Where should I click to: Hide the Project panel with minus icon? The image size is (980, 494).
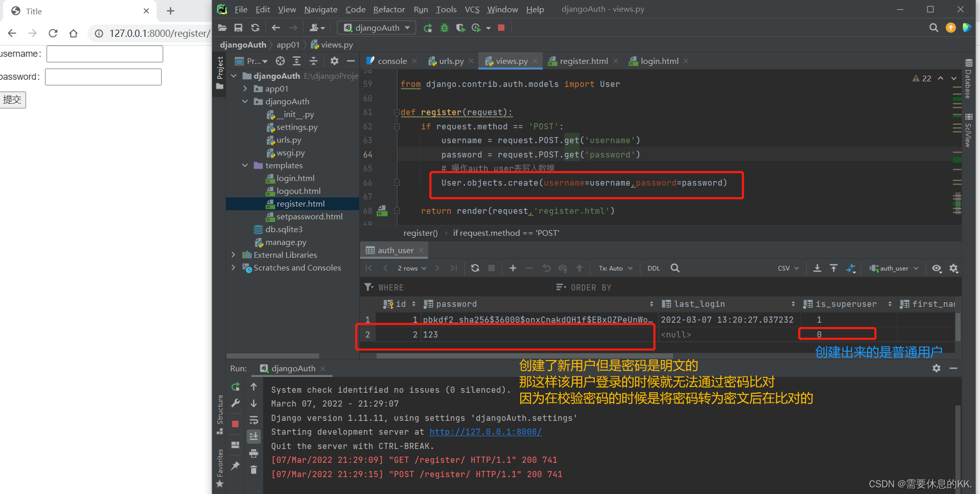pos(351,61)
